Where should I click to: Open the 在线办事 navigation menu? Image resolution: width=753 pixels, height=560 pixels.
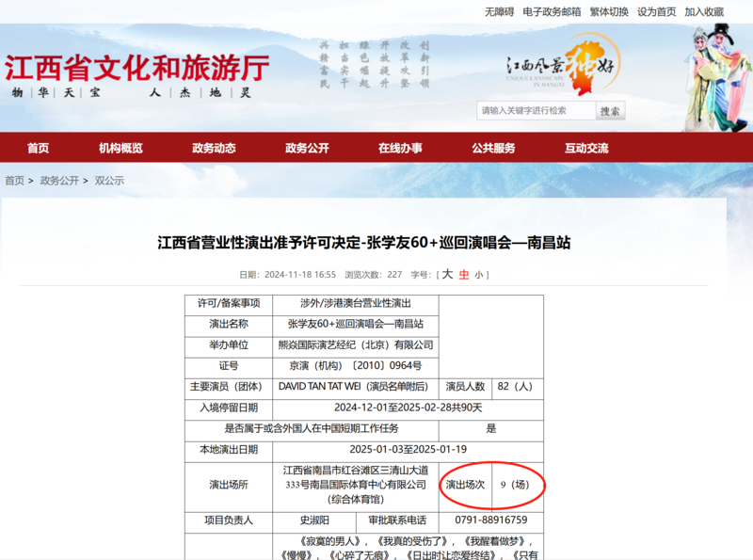pos(400,148)
